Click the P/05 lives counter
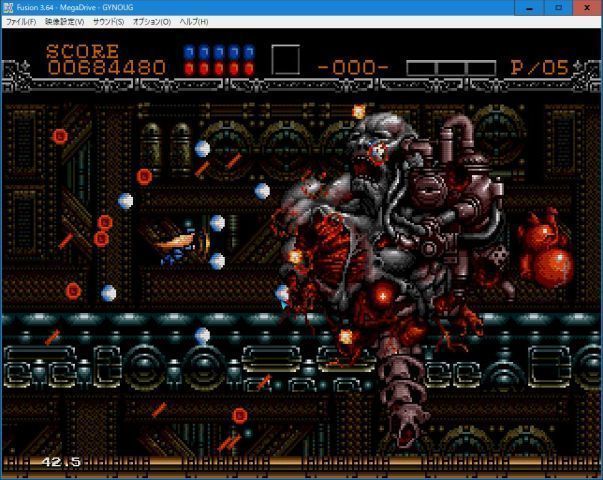603x480 pixels. [x=540, y=68]
